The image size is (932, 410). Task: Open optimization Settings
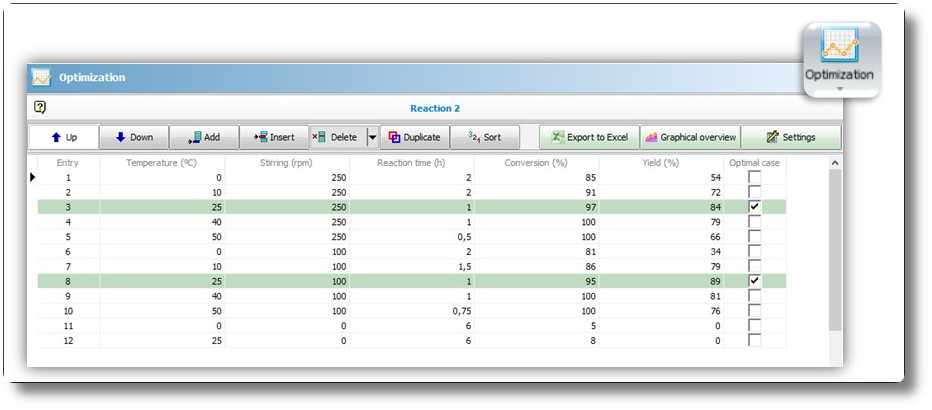(x=791, y=137)
